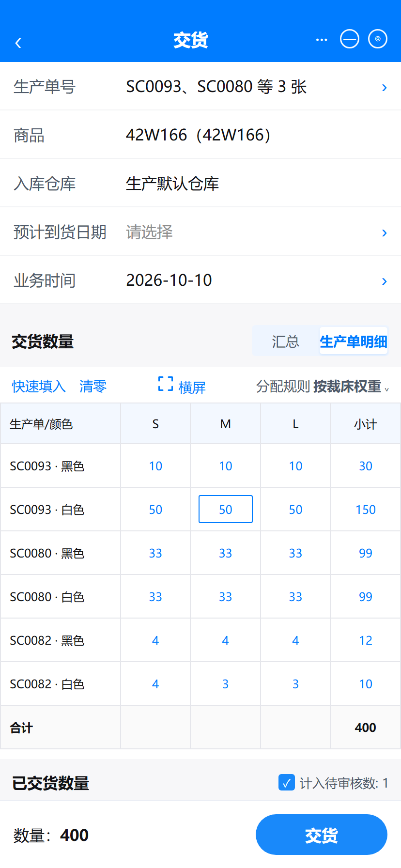Image resolution: width=401 pixels, height=868 pixels.
Task: Edit SC0093 黑色 S quantity
Action: (x=155, y=466)
